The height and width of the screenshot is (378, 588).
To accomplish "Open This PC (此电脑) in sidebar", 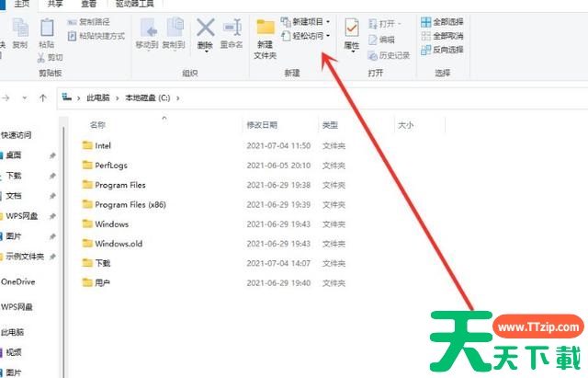I will click(x=12, y=332).
